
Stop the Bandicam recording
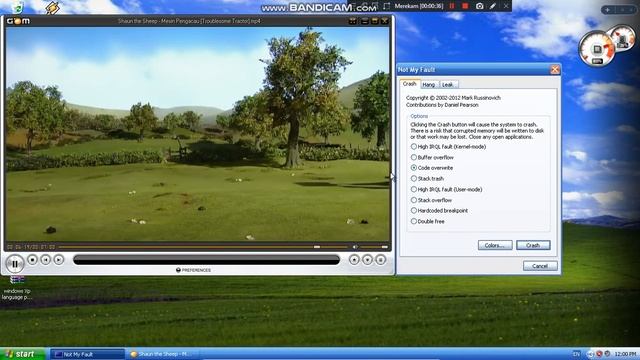tap(465, 6)
